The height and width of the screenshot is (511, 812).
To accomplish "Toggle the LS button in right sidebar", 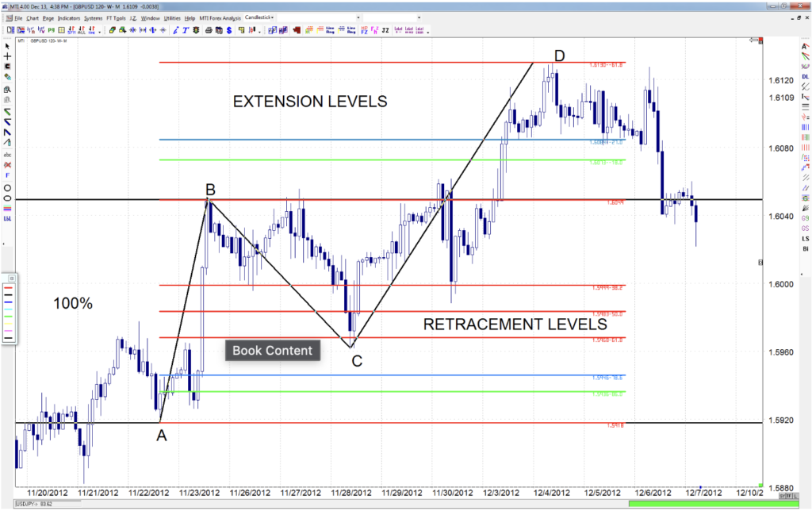I will (805, 238).
